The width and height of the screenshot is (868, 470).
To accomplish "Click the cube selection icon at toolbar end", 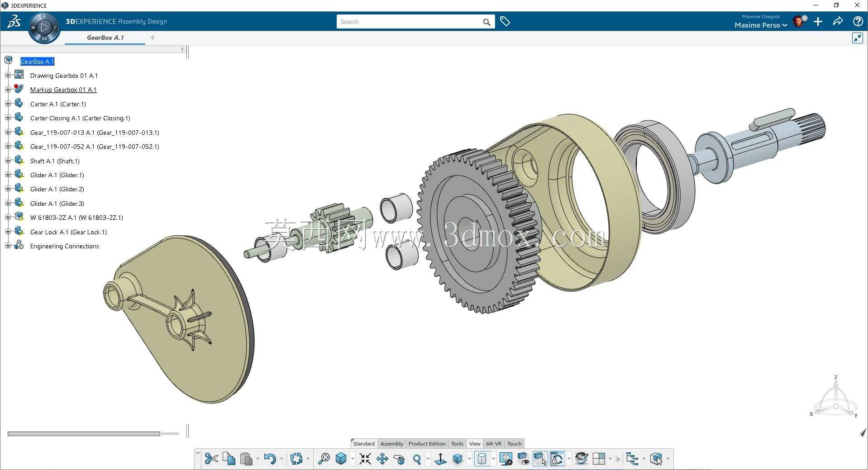I will coord(656,459).
